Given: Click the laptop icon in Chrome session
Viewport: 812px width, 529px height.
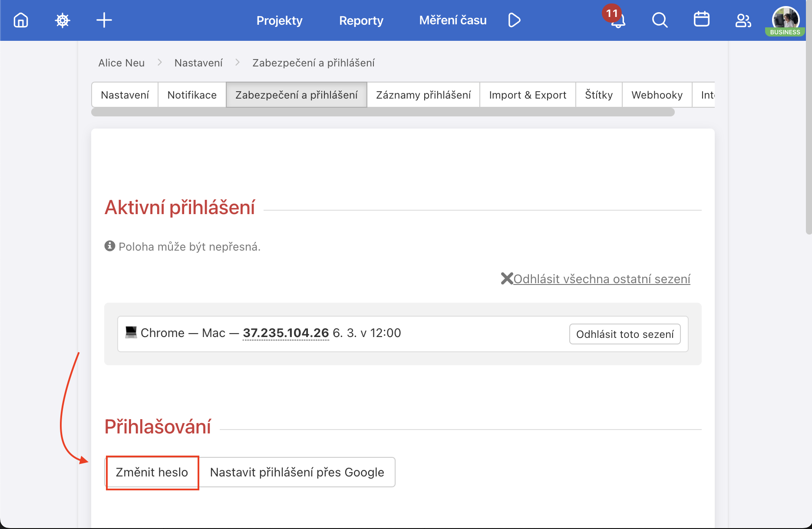Looking at the screenshot, I should 131,332.
